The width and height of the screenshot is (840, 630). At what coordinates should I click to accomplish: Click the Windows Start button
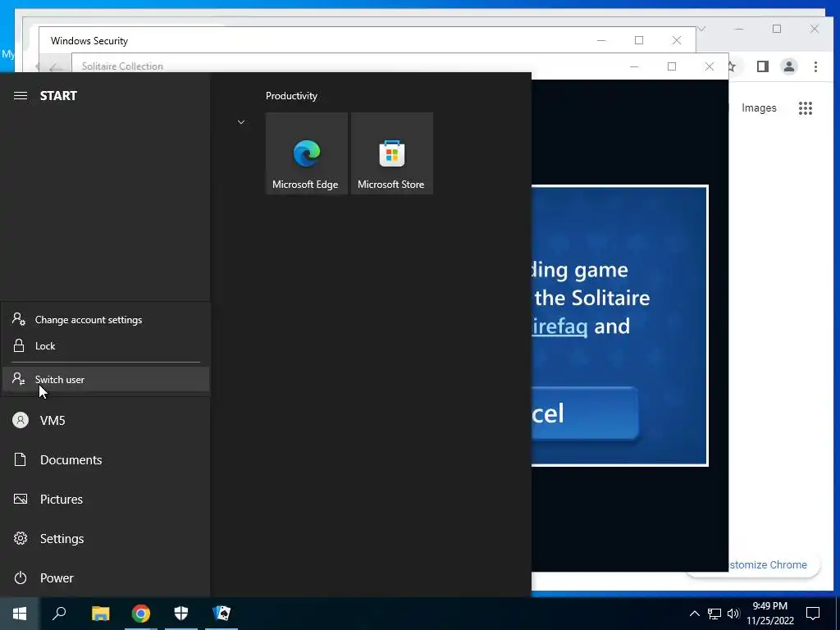(x=20, y=614)
